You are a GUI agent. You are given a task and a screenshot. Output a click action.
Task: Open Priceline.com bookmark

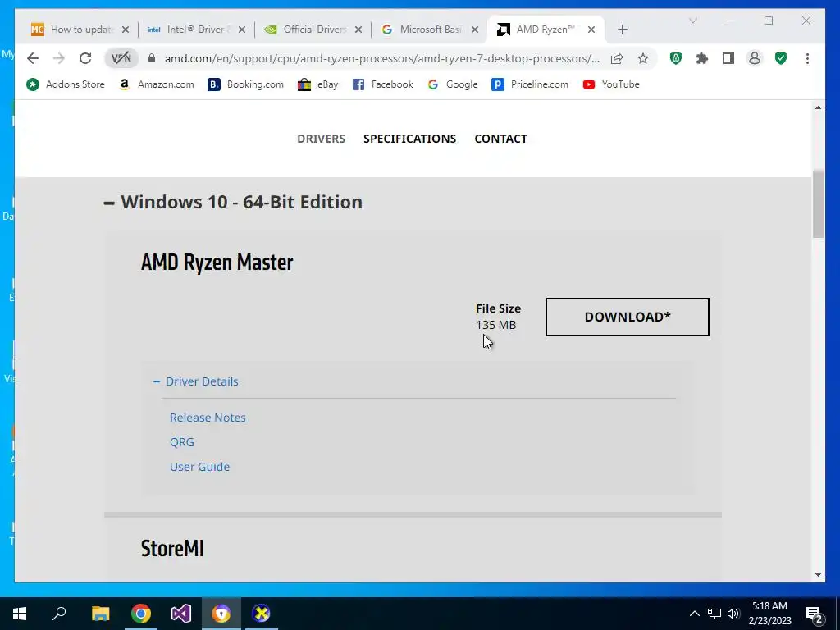[x=530, y=84]
